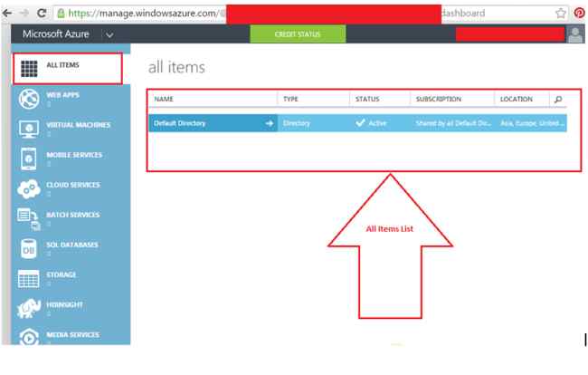Select the All Items menu label
The width and height of the screenshot is (588, 375).
63,65
